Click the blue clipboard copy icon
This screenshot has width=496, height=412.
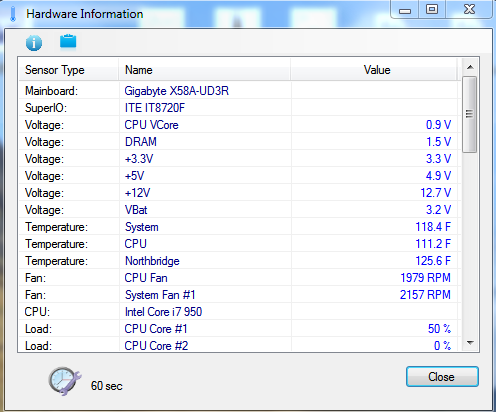point(68,41)
